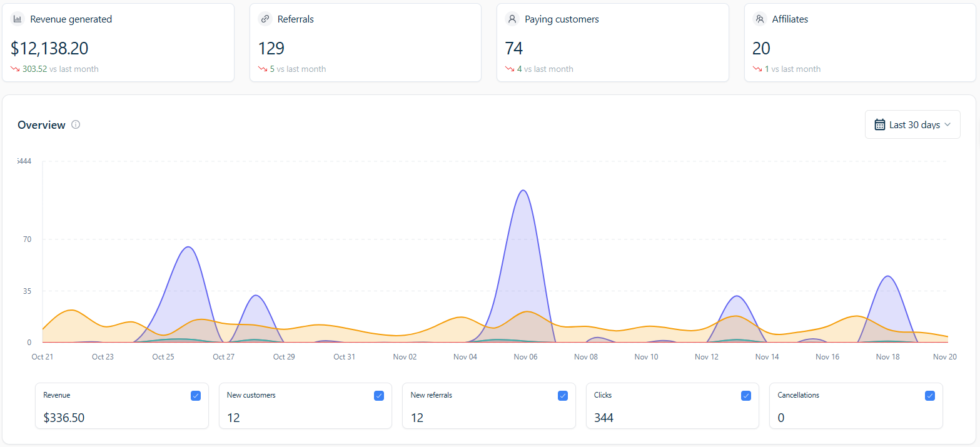Click the Revenue generated bar chart icon
The height and width of the screenshot is (447, 980).
18,19
